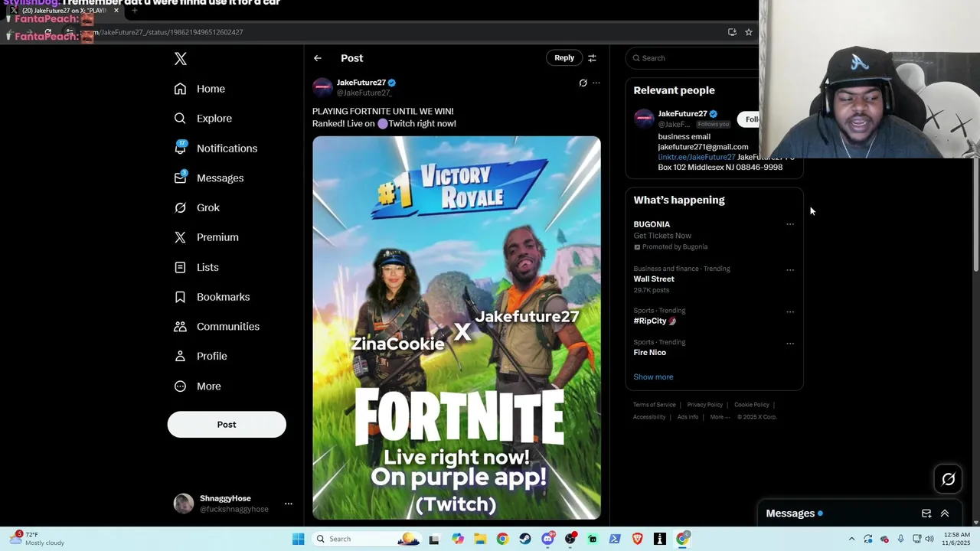The width and height of the screenshot is (980, 551).
Task: Click the Follow button for JakeFuture27
Action: tap(750, 119)
